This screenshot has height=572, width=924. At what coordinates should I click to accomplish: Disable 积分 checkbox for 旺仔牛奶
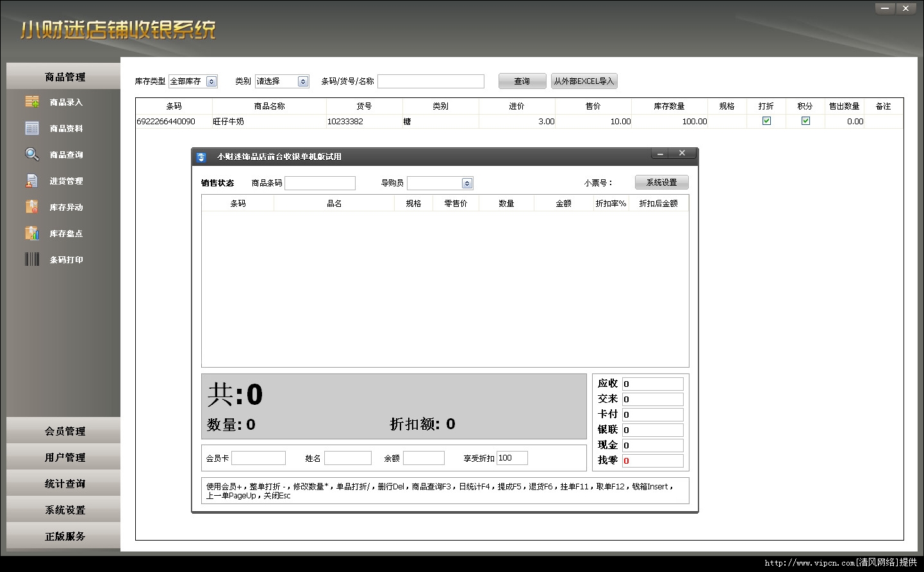[804, 121]
